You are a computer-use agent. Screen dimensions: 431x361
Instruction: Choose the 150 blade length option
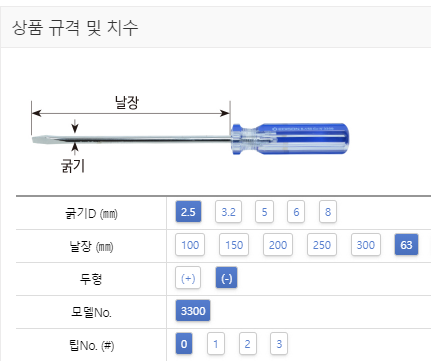234,245
